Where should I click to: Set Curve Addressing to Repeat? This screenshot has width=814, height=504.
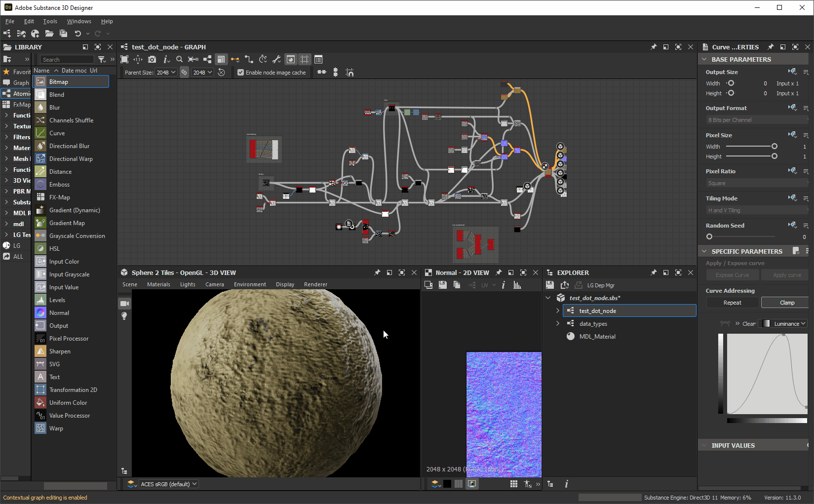(732, 303)
